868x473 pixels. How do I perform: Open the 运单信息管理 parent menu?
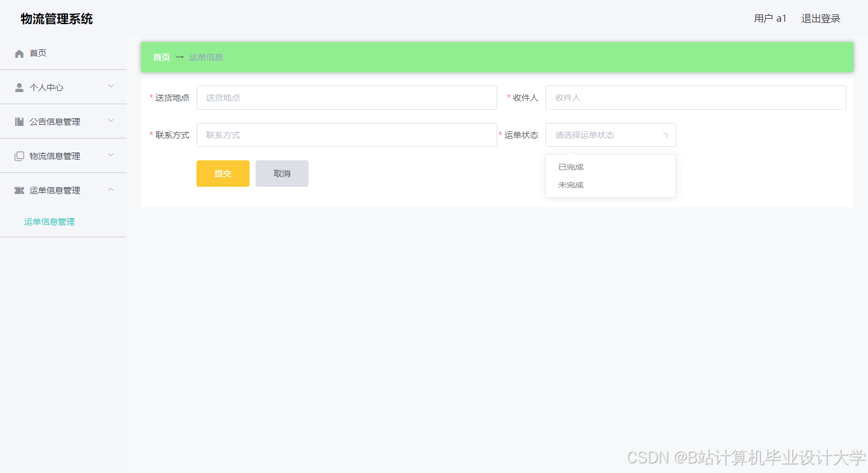coord(63,190)
